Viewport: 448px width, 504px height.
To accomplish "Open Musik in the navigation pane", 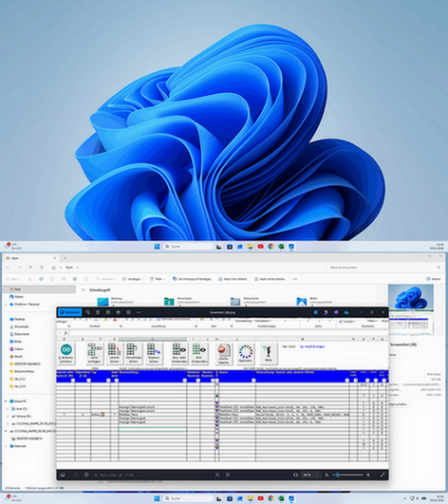I will pyautogui.click(x=16, y=356).
